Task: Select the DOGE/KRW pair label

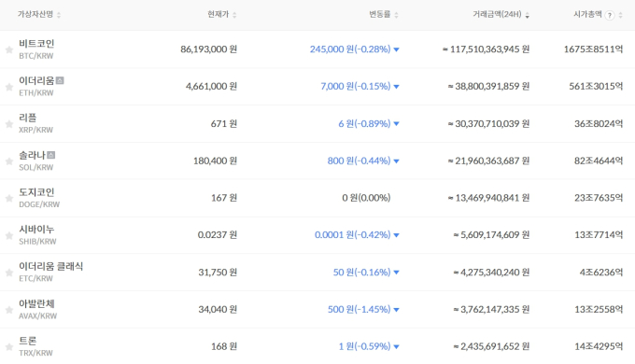Action: click(x=39, y=204)
